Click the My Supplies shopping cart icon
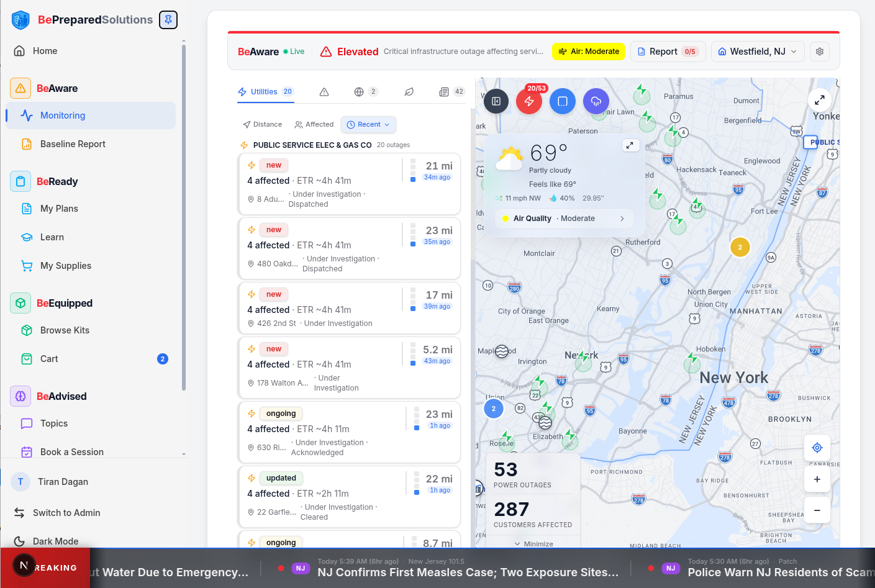The image size is (875, 588). coord(27,266)
